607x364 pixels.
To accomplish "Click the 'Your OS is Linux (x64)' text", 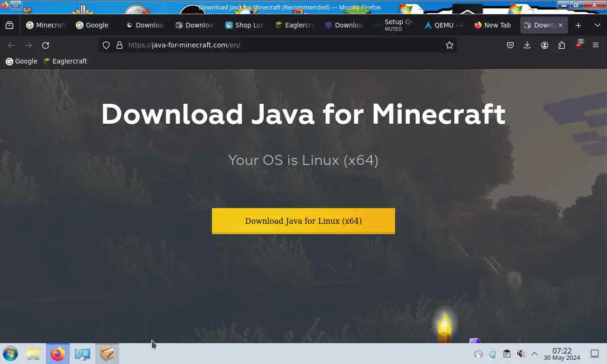I will point(303,160).
